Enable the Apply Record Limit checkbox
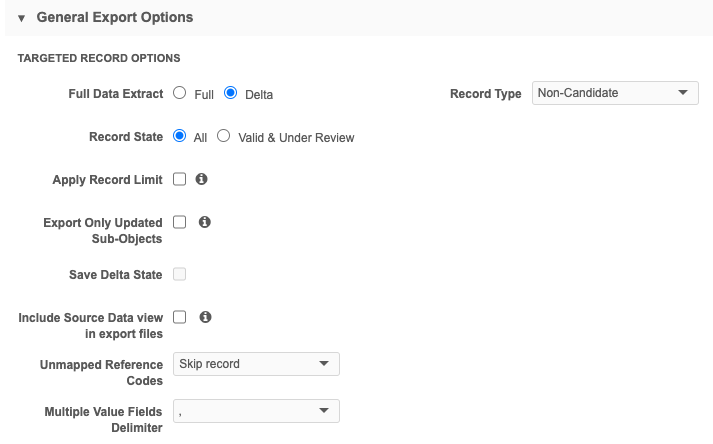Viewport: 713px width, 444px height. click(x=180, y=179)
